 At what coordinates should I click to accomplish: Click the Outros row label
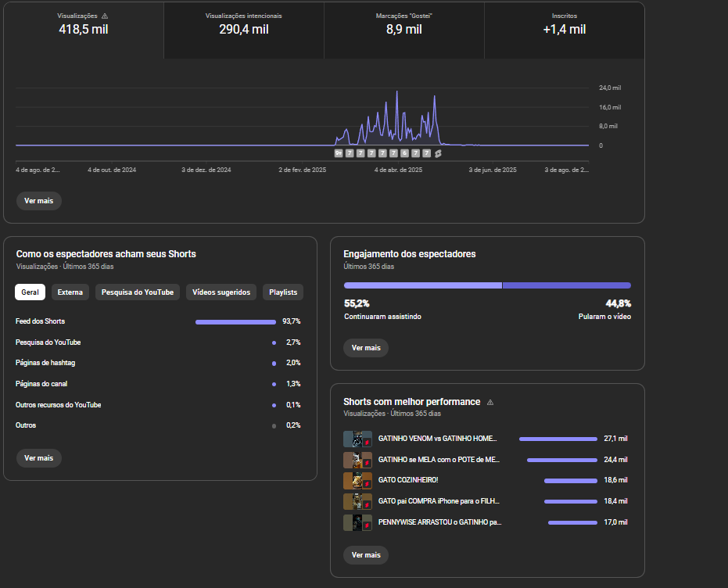tap(26, 425)
